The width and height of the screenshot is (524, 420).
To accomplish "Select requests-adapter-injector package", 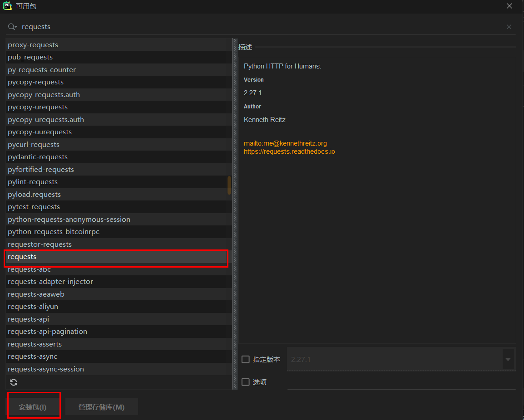I will 119,282.
